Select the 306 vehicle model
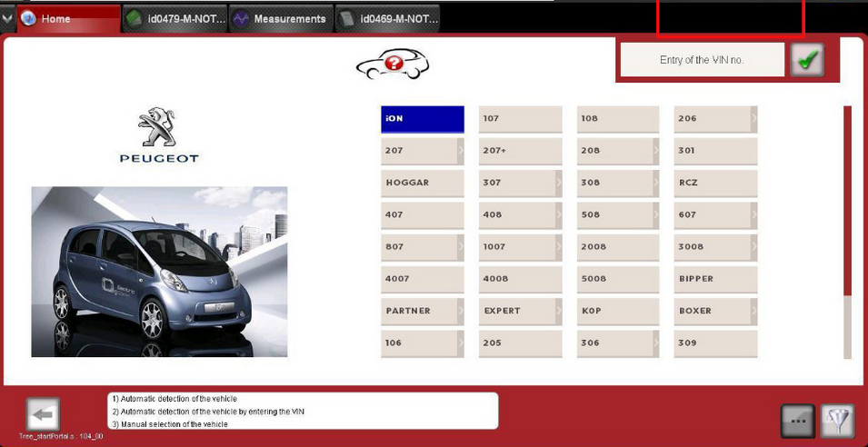 tap(618, 343)
